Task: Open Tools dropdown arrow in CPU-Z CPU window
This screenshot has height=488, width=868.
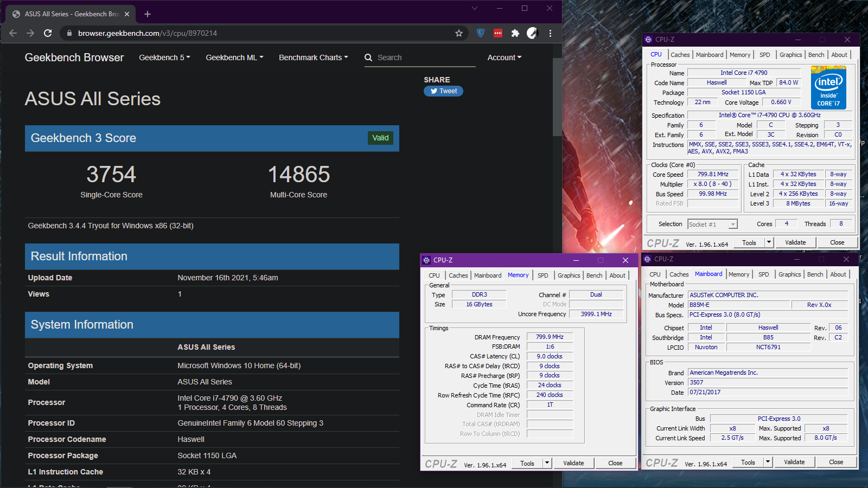Action: click(769, 242)
